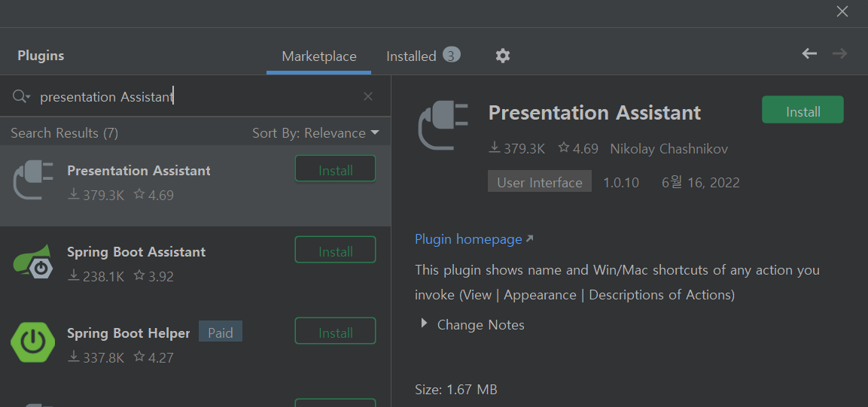Click the version number 1.0.10
Image resolution: width=868 pixels, height=407 pixels.
tap(620, 183)
